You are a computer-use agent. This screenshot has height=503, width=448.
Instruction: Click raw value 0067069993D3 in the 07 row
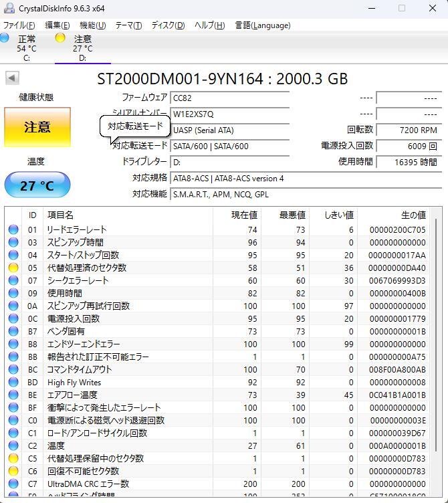point(397,281)
